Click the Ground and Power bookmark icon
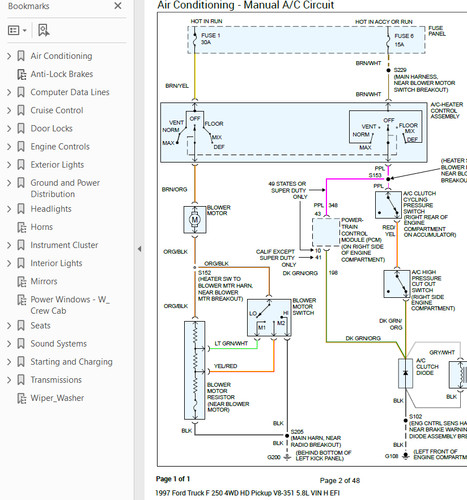The image size is (467, 500). [x=21, y=183]
